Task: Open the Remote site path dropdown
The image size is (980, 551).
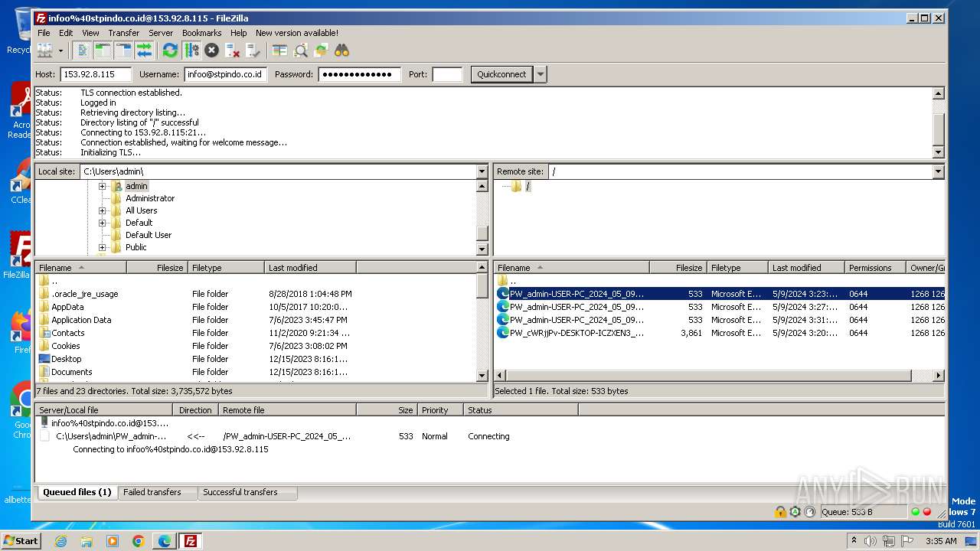Action: tap(938, 171)
